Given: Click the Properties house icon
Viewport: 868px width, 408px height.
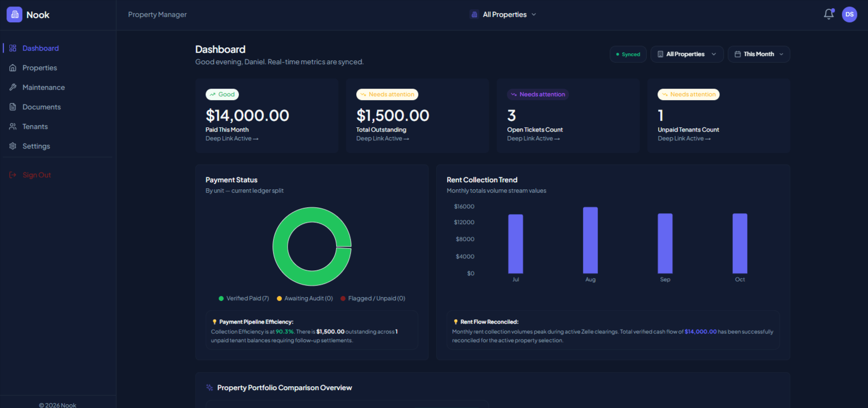Looking at the screenshot, I should [x=13, y=67].
